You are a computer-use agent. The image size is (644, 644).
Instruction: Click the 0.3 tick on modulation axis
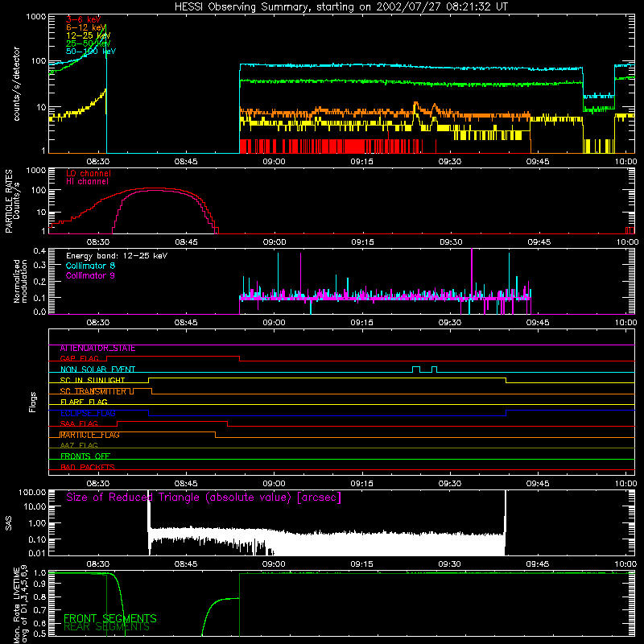pos(39,265)
